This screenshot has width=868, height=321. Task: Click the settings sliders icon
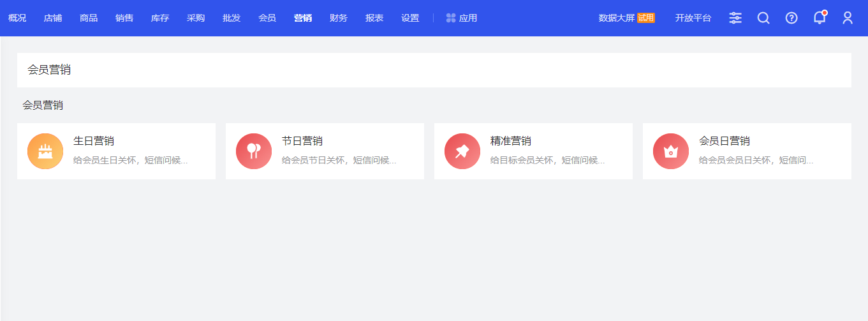735,18
